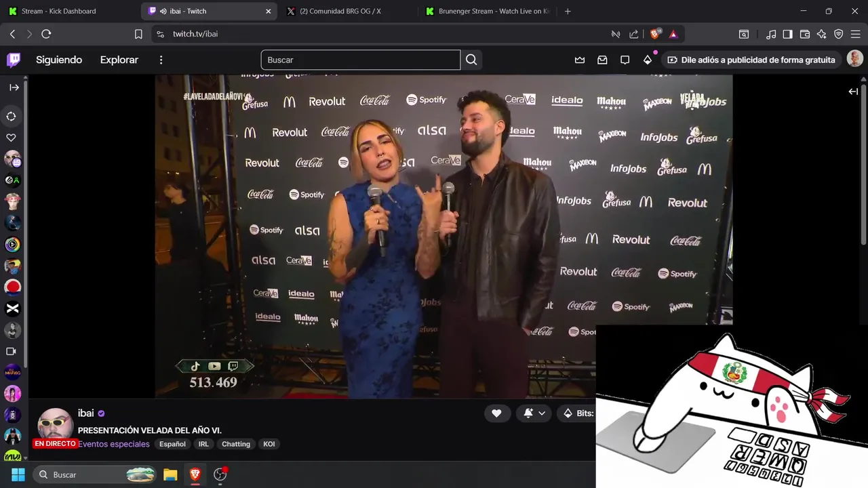Select the Español tag
This screenshot has width=868, height=488.
point(172,444)
